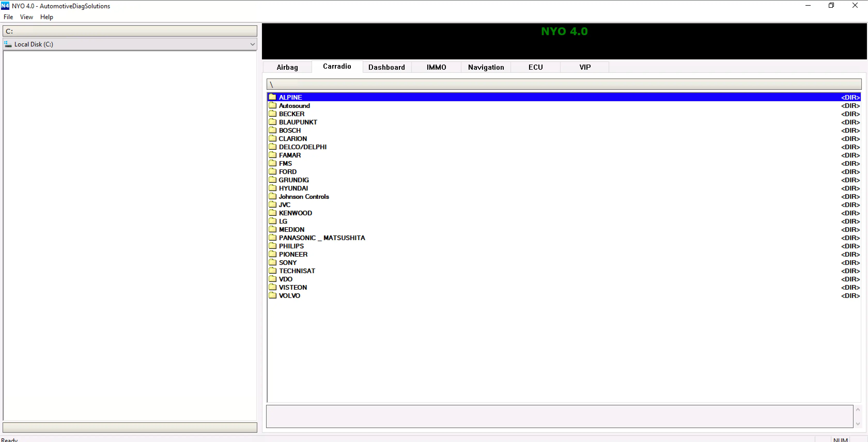Open the File menu
Screen dimensions: 868x442
click(x=8, y=17)
